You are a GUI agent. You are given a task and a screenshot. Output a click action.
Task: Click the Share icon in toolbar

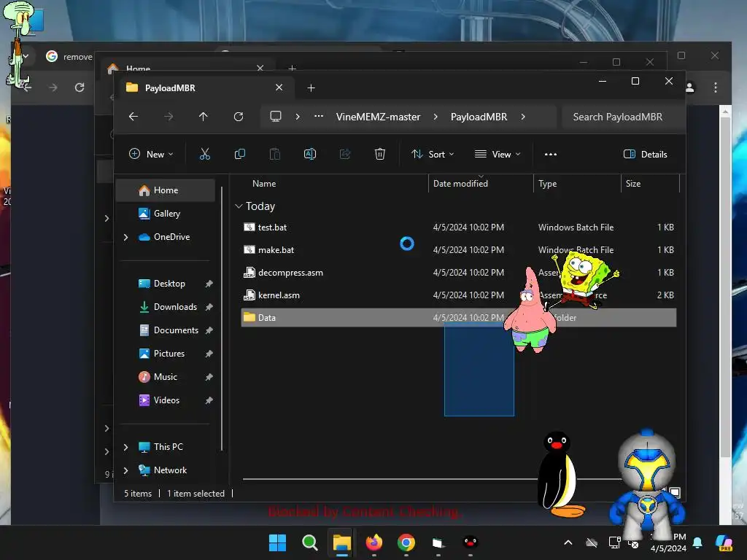tap(345, 154)
